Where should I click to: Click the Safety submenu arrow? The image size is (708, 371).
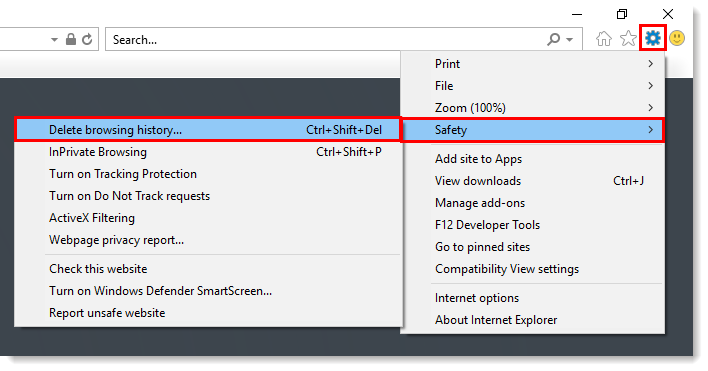[650, 130]
